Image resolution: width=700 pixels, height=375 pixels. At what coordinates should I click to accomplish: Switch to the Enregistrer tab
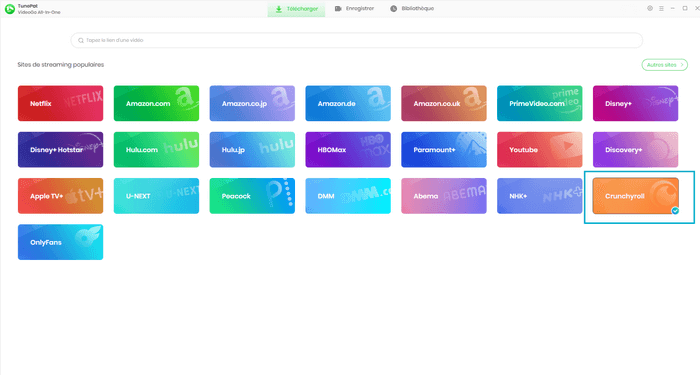(x=354, y=8)
